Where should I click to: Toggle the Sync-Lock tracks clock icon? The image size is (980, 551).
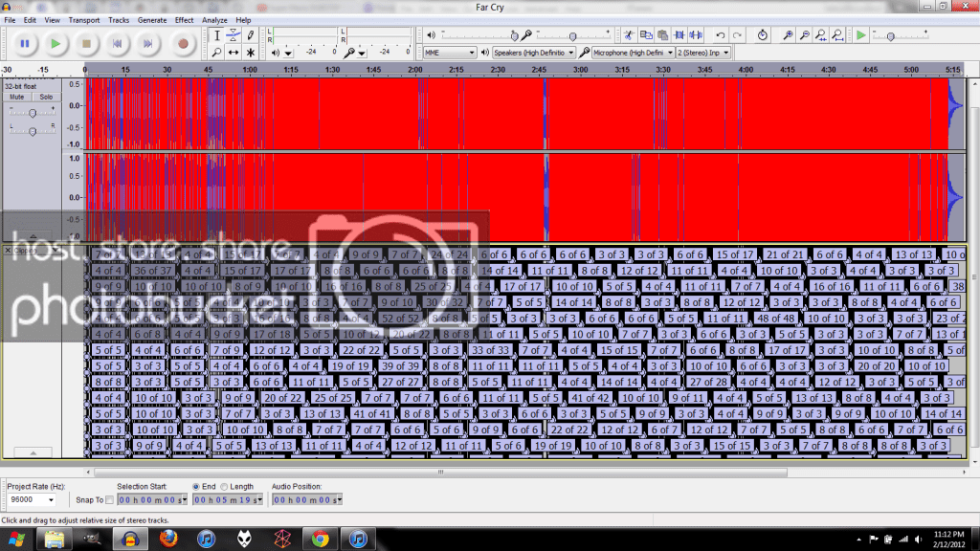point(762,35)
